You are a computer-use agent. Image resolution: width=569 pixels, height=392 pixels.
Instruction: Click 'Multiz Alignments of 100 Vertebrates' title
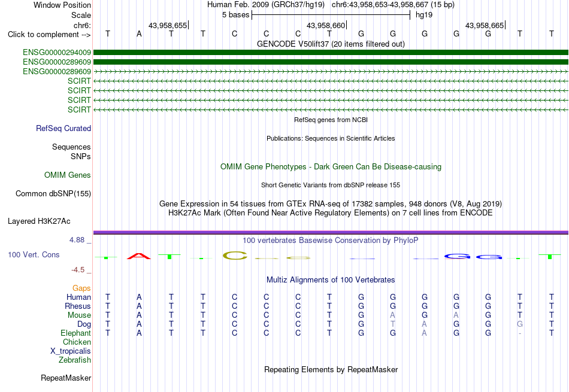point(331,280)
